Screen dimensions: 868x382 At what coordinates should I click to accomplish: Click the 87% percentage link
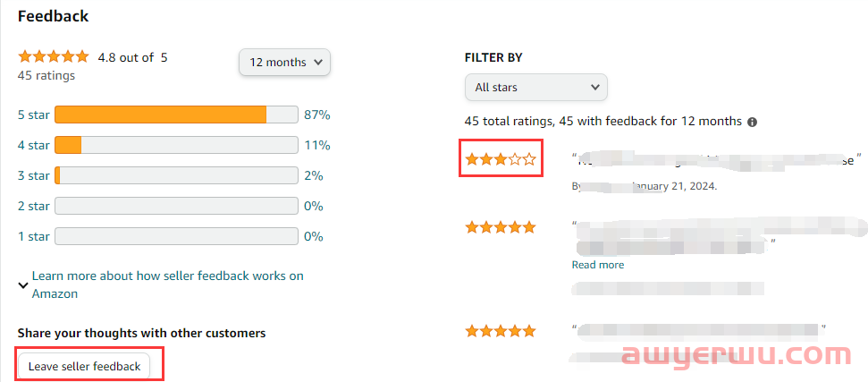pos(317,115)
